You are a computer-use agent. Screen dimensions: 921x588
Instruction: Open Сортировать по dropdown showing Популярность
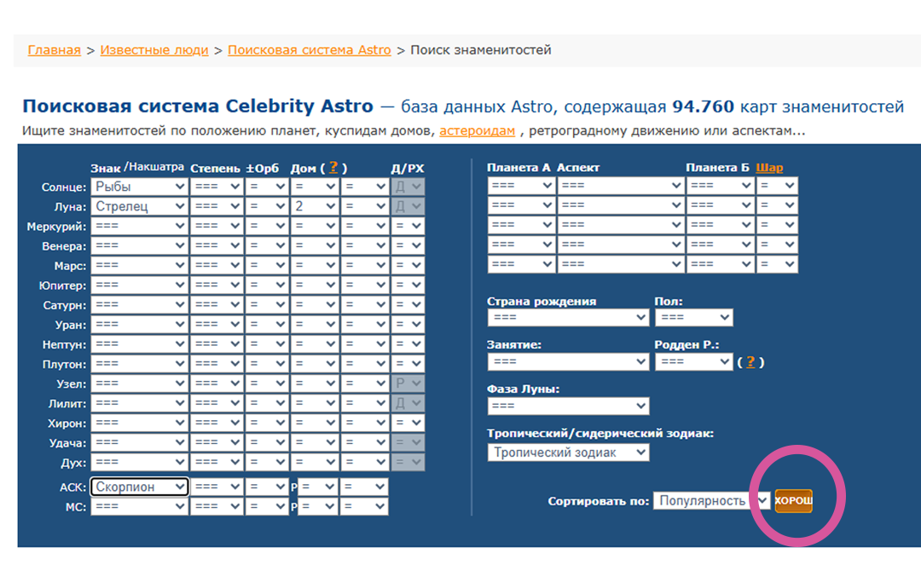tap(711, 500)
